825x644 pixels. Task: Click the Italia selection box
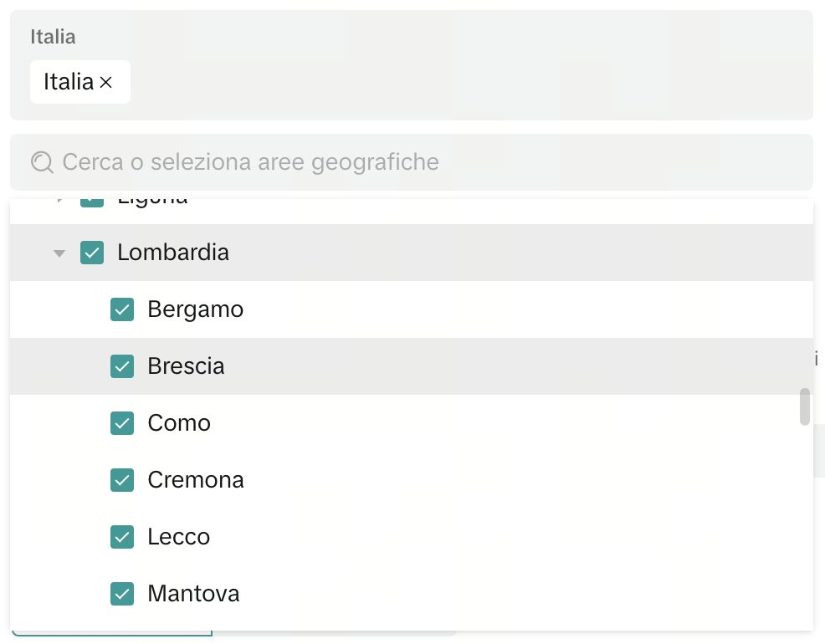[x=412, y=65]
